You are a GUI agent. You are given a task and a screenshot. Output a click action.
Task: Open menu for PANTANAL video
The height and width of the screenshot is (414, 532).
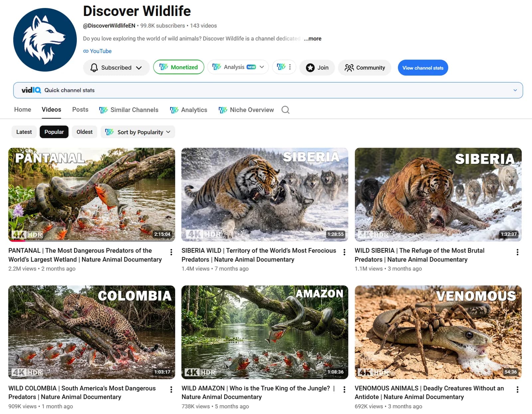pos(171,252)
